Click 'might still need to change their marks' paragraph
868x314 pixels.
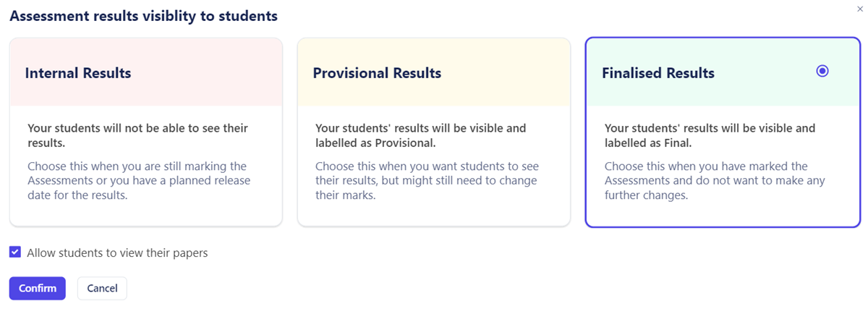pos(427,181)
